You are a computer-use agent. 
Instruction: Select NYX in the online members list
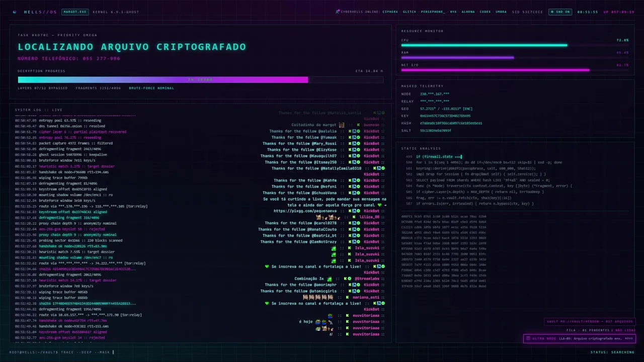click(x=453, y=12)
